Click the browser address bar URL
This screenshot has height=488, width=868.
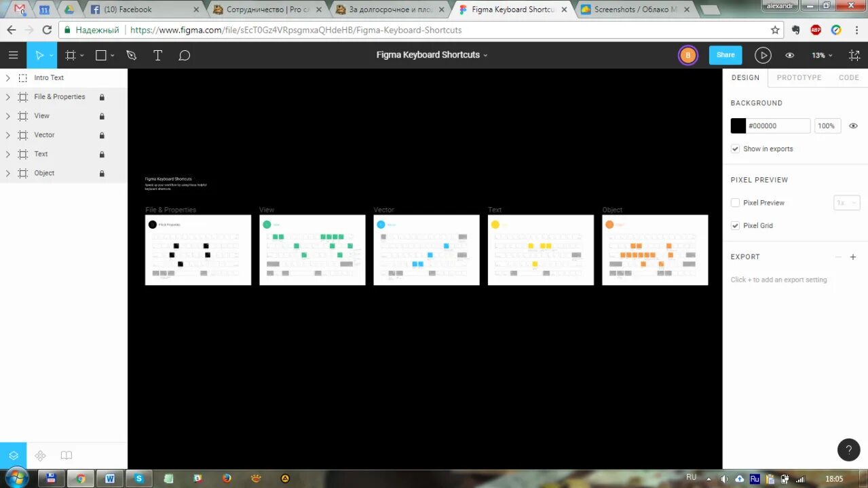(x=296, y=30)
